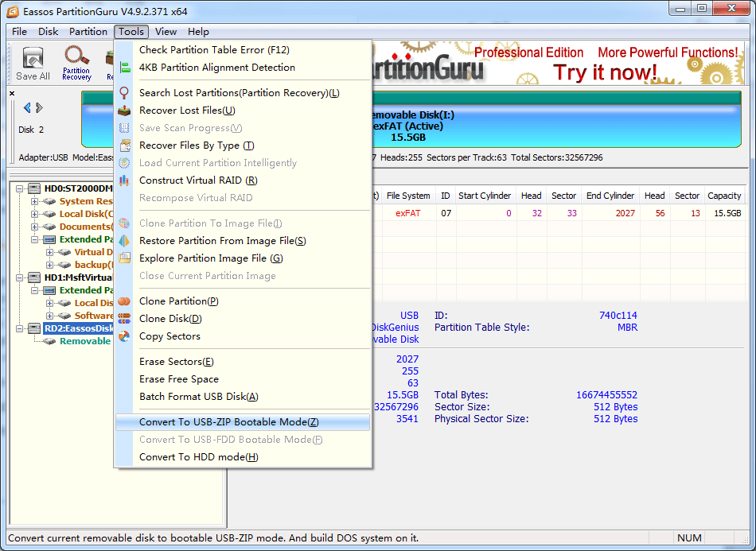Click the 4KB Partition Alignment Detection icon

(125, 68)
